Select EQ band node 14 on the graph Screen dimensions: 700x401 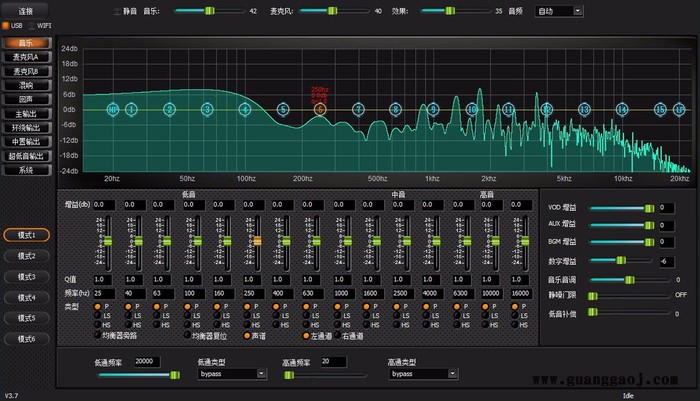(622, 109)
